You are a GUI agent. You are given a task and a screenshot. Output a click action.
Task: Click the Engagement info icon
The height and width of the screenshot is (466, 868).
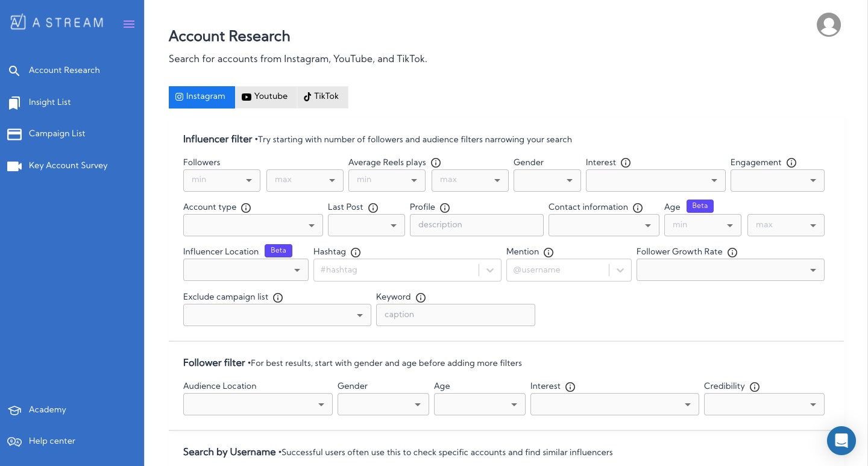791,163
